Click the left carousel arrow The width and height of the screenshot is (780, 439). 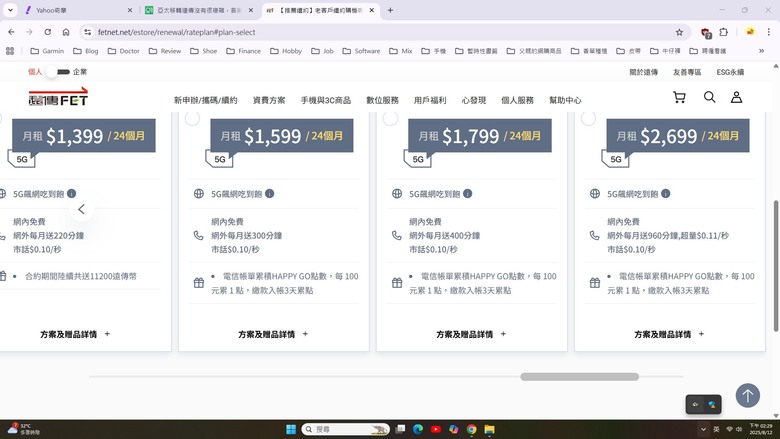point(82,209)
